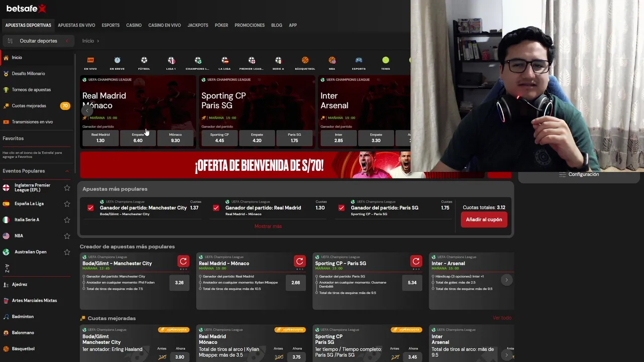This screenshot has width=644, height=362.
Task: Choose boosted Haaland odds 3.90
Action: 180,357
